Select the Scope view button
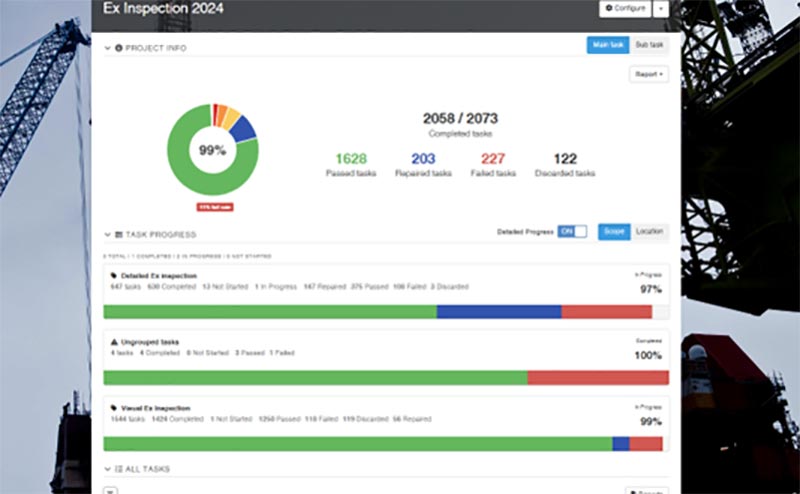 [x=614, y=232]
